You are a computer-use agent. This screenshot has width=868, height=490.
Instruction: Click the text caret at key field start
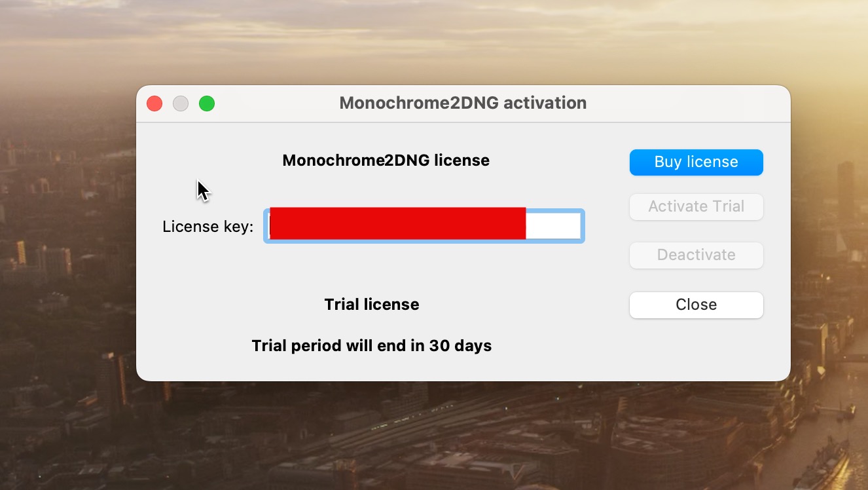268,226
